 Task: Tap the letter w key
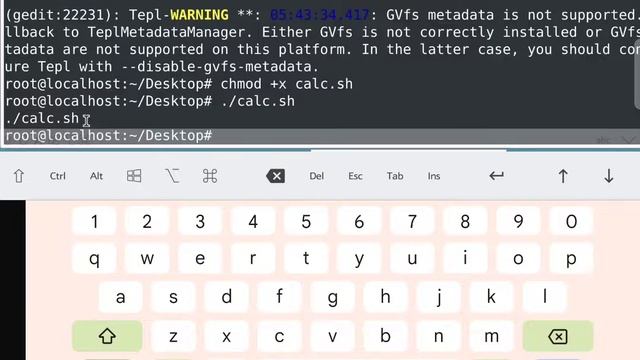(147, 258)
